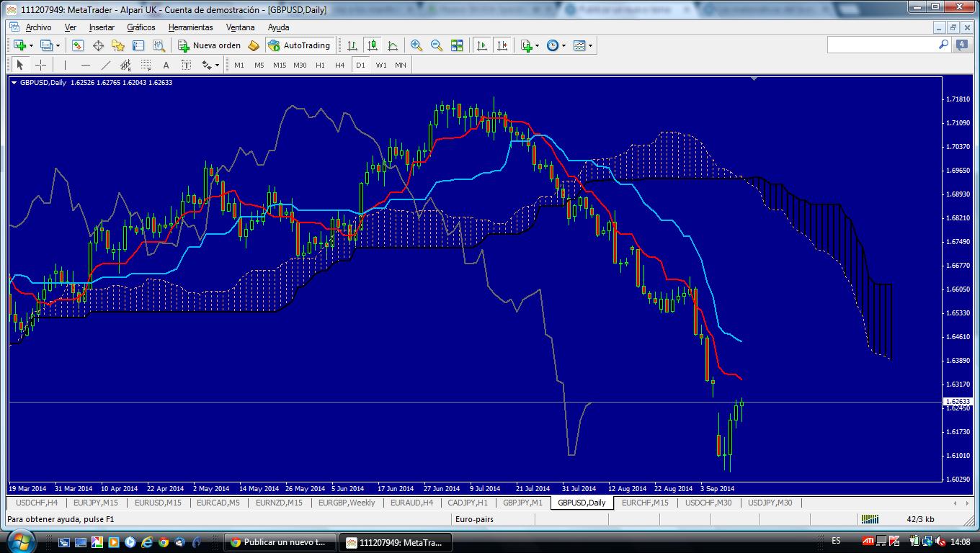Set the chart period to MN
980x553 pixels.
401,65
